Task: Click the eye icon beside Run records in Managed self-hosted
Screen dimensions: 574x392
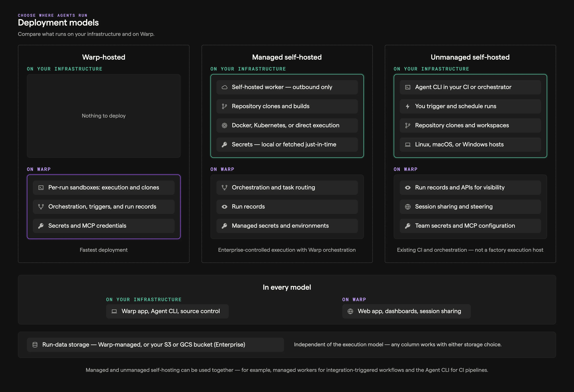Action: coord(224,207)
